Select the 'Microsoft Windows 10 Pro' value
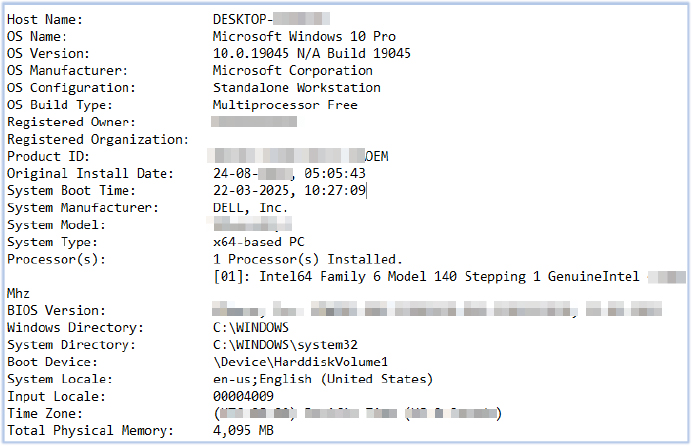 point(304,37)
